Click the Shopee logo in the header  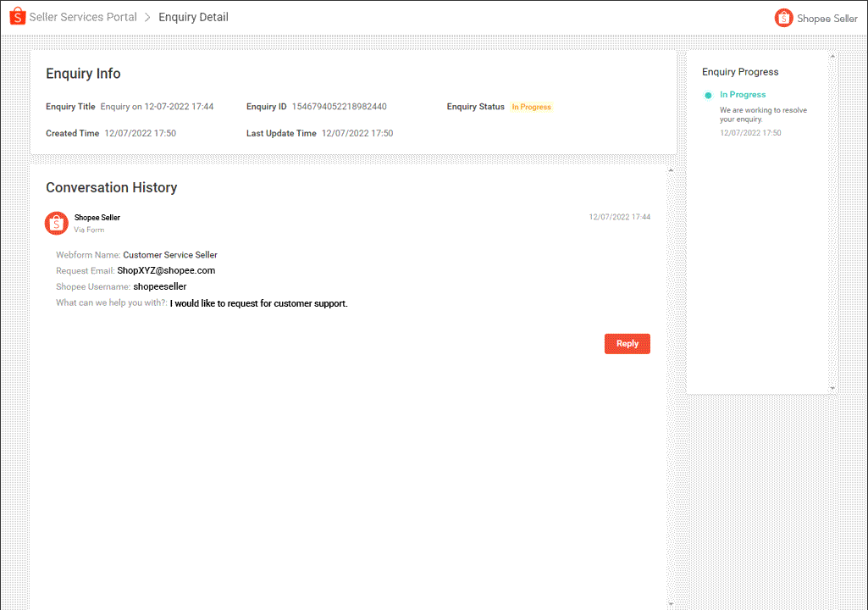(x=17, y=17)
